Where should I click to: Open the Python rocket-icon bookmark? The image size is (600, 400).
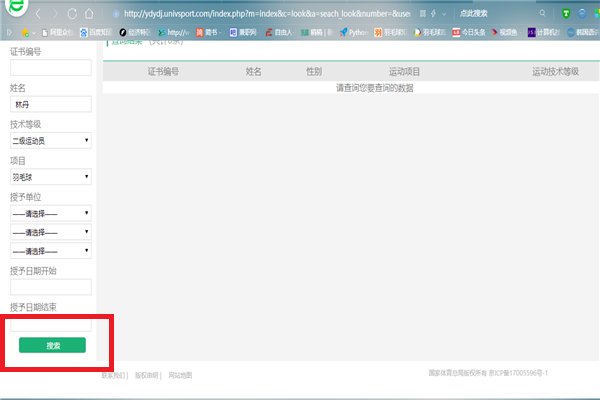click(353, 33)
